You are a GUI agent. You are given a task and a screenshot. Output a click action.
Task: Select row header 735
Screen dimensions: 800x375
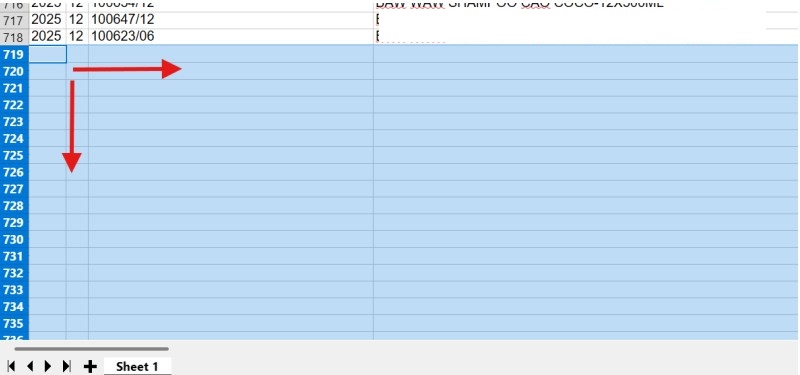click(x=14, y=323)
